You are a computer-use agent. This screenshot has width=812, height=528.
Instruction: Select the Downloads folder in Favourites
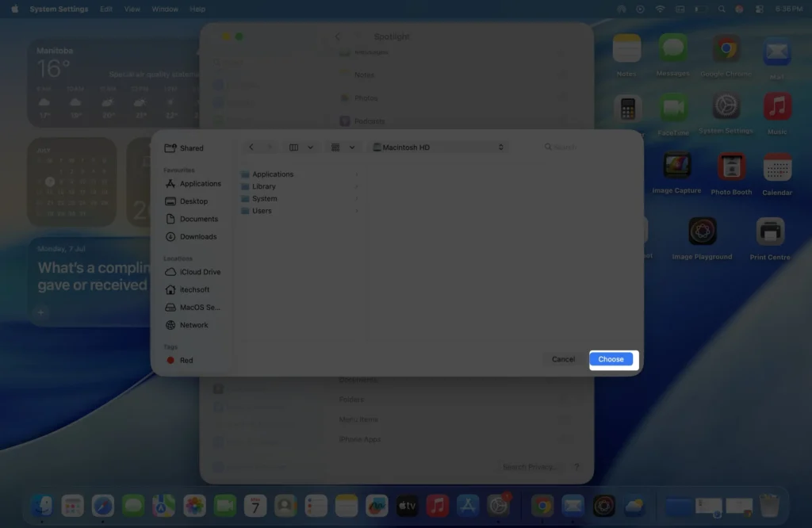coord(198,236)
